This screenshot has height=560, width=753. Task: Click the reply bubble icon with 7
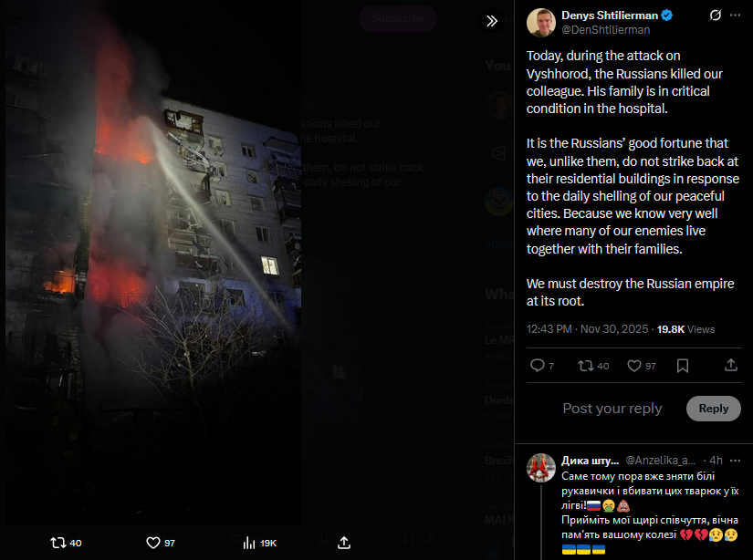click(541, 366)
